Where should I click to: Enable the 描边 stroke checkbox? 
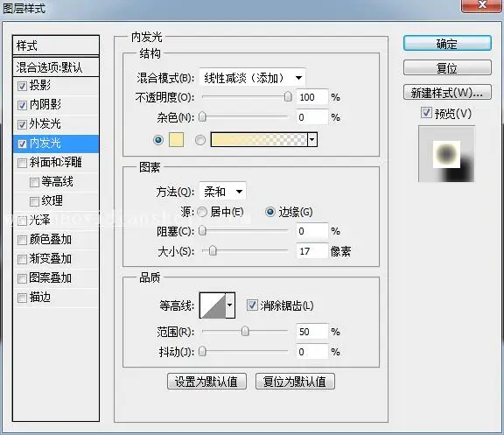(x=22, y=298)
